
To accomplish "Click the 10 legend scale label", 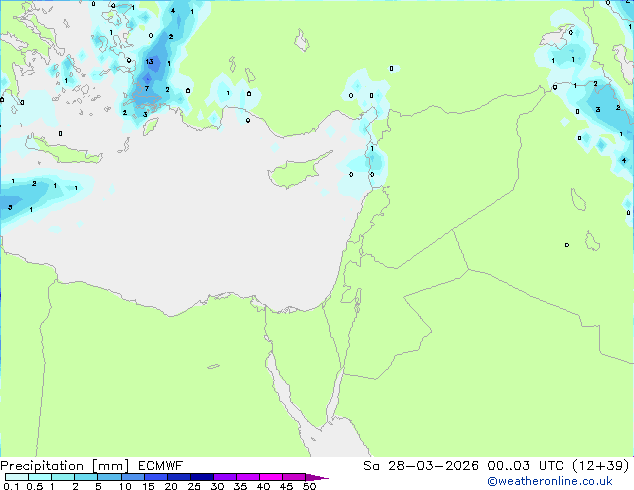I will point(125,486).
